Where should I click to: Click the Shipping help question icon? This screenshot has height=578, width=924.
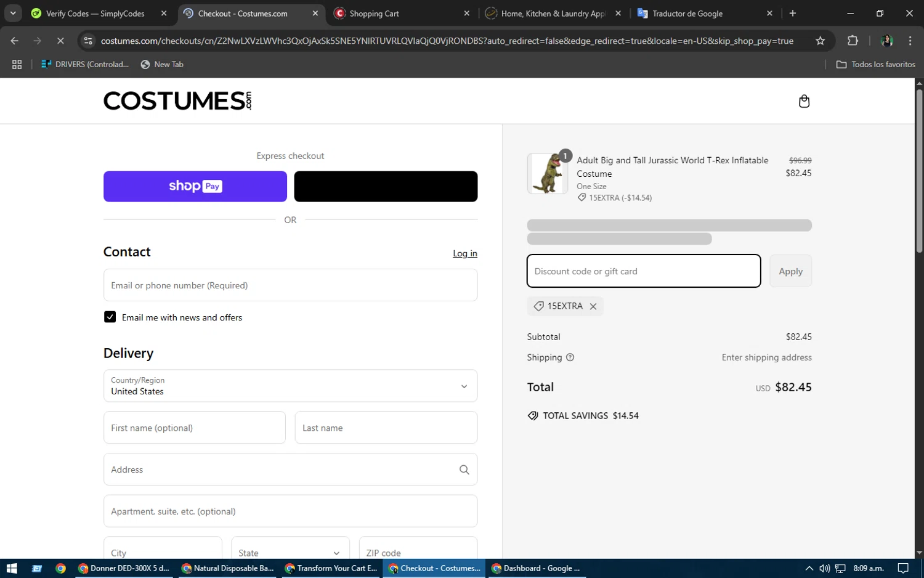pos(570,357)
